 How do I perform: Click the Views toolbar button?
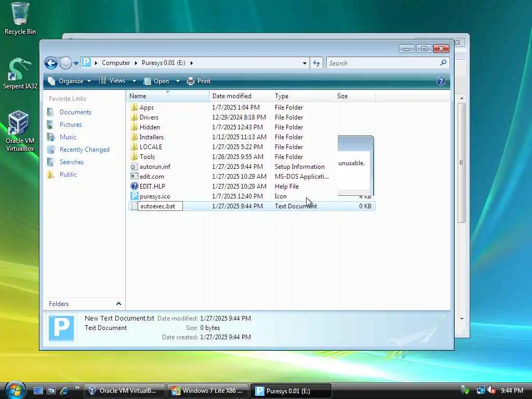(x=112, y=81)
